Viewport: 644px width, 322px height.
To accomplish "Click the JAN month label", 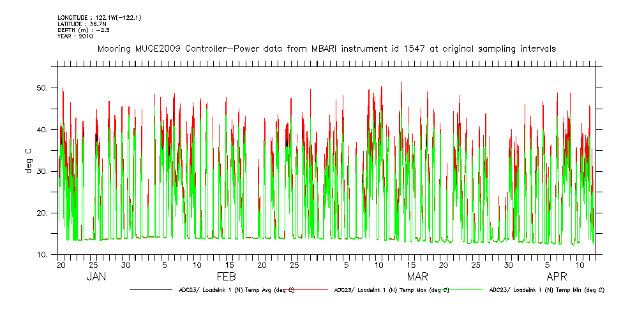I will (96, 277).
